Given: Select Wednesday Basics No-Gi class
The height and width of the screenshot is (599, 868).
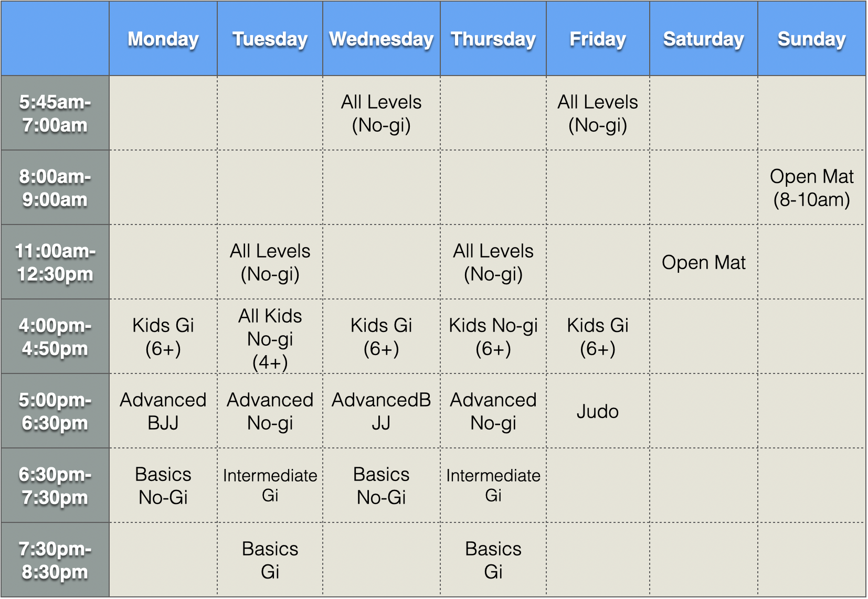Looking at the screenshot, I should [382, 486].
